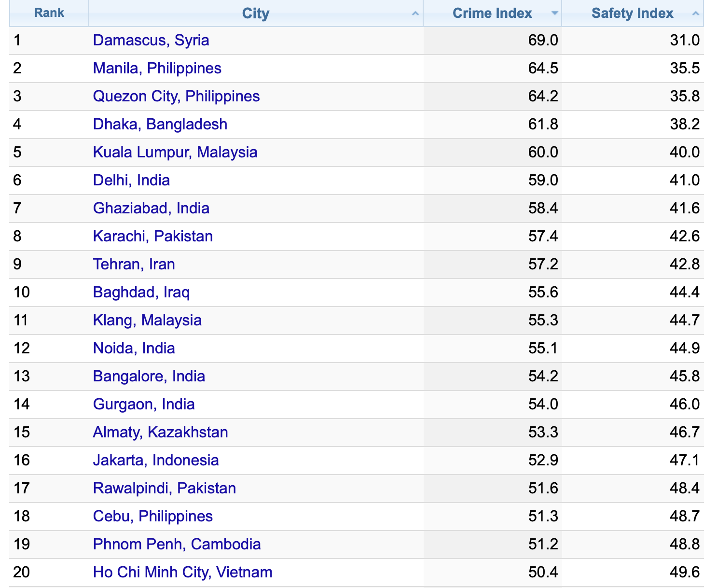Select crime index value 59.0 for Delhi
The image size is (718, 588).
click(x=543, y=180)
